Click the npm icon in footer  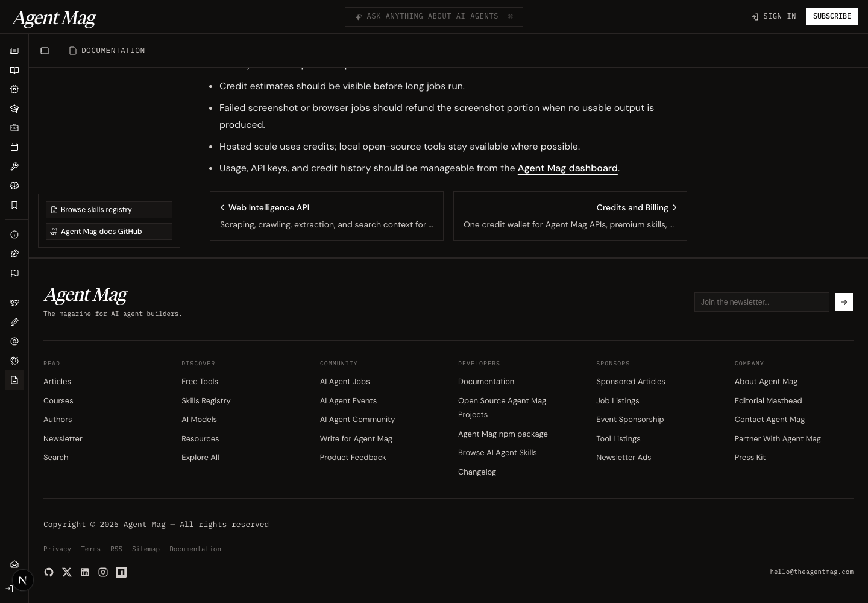tap(121, 572)
